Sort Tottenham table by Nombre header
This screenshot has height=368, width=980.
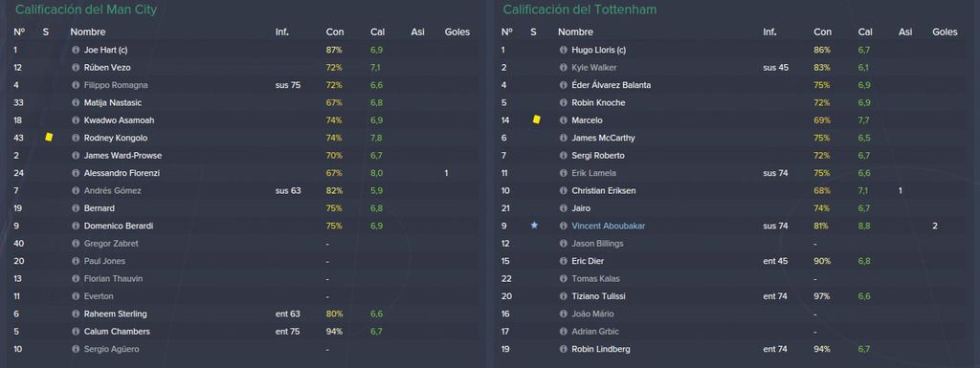pos(575,32)
